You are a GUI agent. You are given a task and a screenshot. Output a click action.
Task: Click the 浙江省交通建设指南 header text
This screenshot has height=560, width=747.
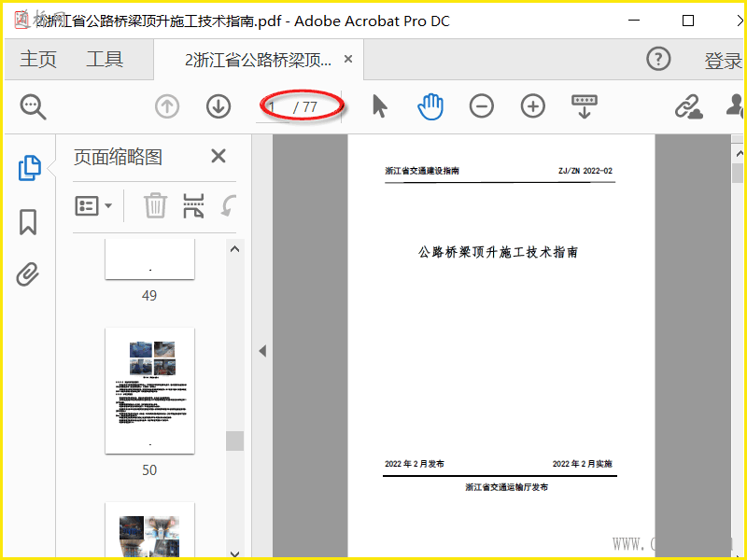[x=422, y=171]
